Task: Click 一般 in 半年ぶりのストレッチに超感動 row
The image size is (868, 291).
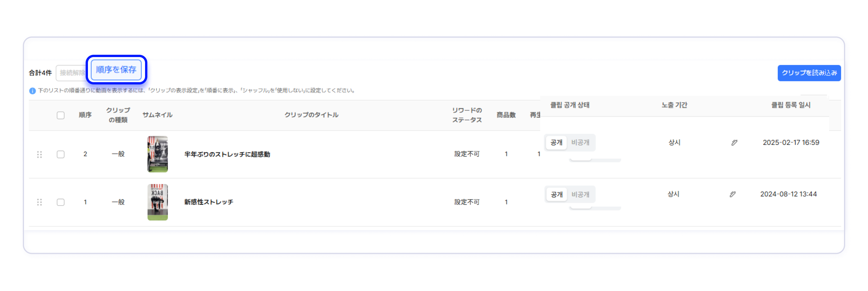Action: [118, 154]
